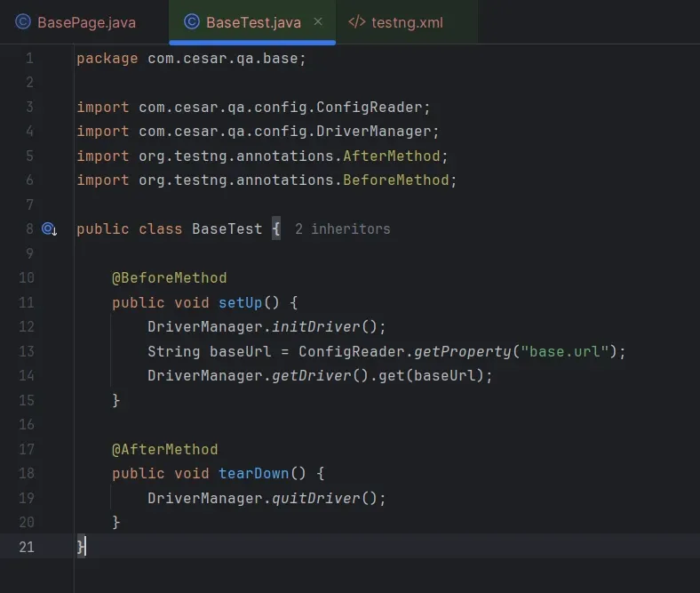Click the getProperty method call
Image resolution: width=700 pixels, height=593 pixels.
tap(463, 351)
